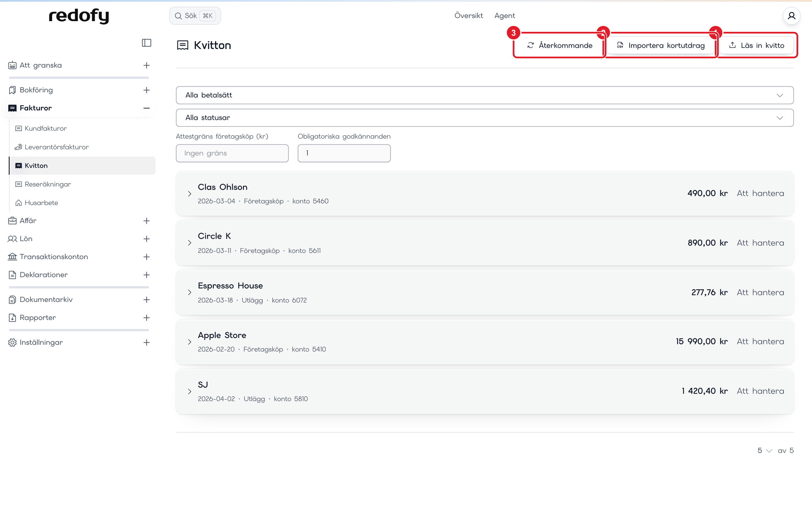Open Dokumentarkiv icon in sidebar
This screenshot has height=507, width=812.
(12, 300)
